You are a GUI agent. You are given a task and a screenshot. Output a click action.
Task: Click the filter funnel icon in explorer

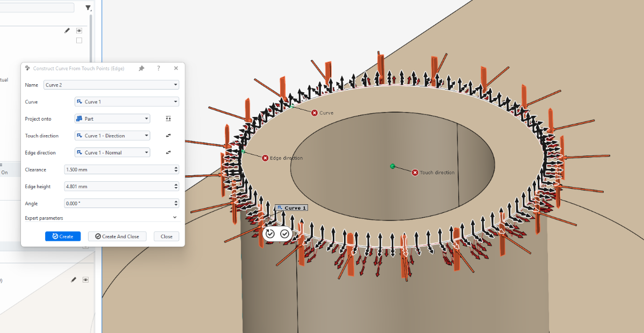pos(89,8)
